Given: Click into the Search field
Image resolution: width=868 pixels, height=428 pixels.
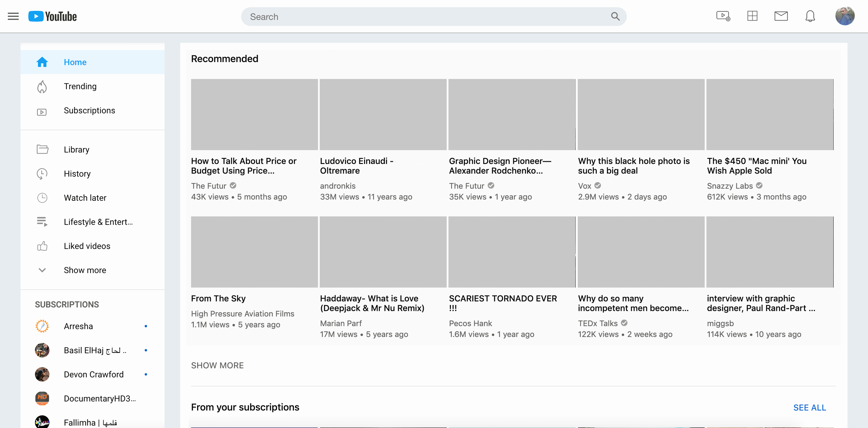Looking at the screenshot, I should [425, 17].
